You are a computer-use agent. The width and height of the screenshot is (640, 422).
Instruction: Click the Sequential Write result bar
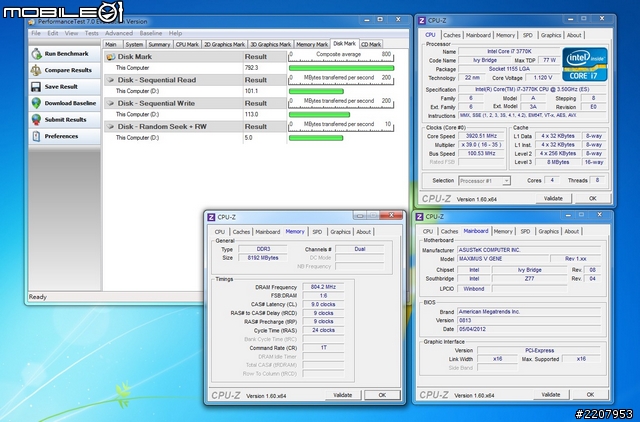click(x=319, y=115)
